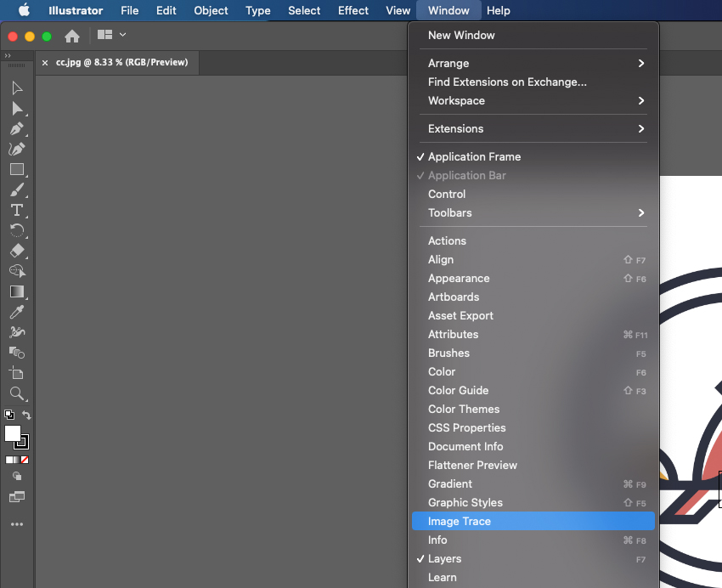722x588 pixels.
Task: Open the Effect menu
Action: [353, 10]
